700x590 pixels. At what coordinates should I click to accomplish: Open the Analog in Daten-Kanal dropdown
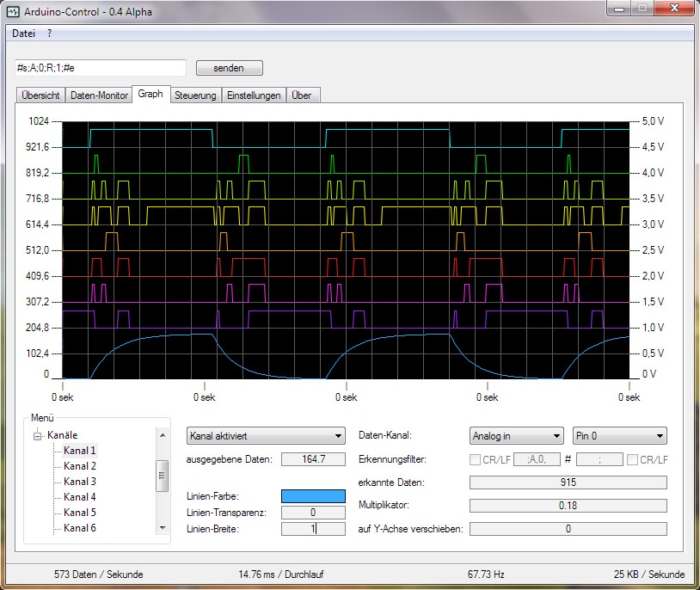tap(517, 436)
